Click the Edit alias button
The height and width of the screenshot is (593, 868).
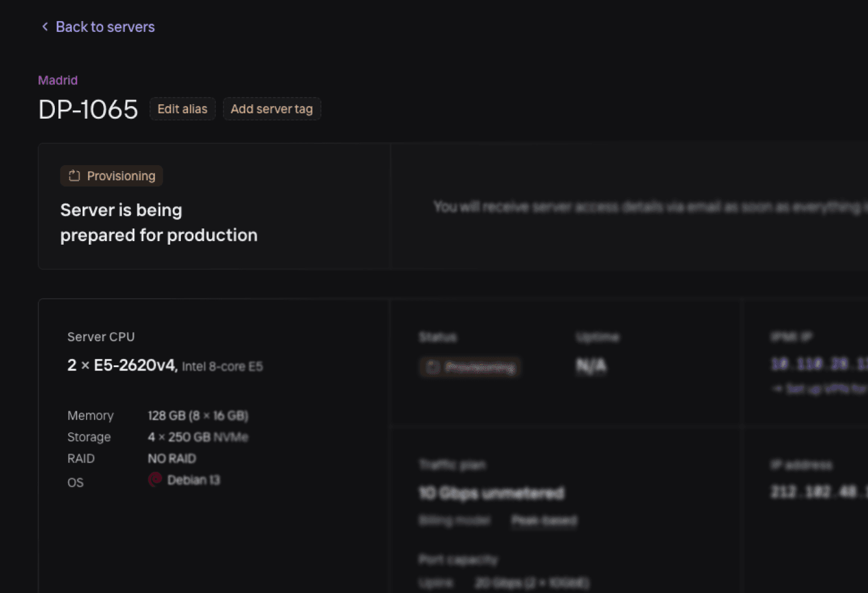pyautogui.click(x=182, y=109)
